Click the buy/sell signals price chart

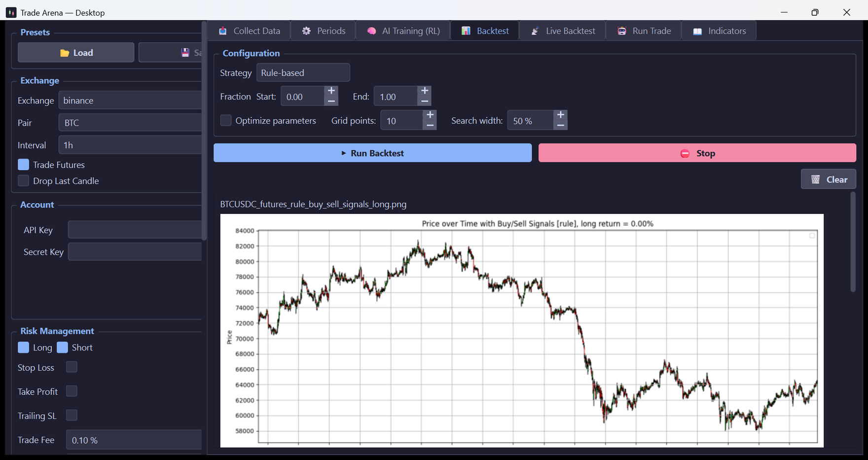522,330
